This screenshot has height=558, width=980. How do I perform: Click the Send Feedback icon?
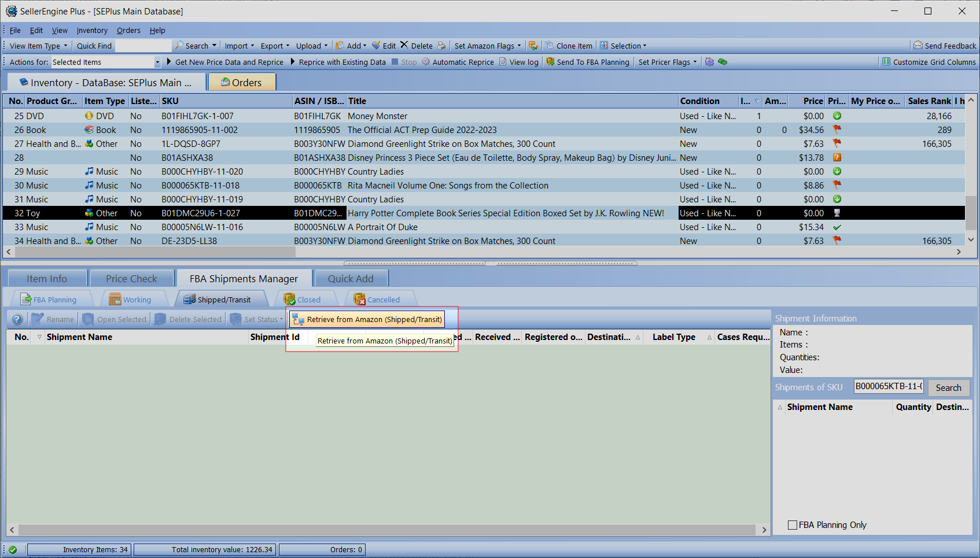pyautogui.click(x=918, y=46)
